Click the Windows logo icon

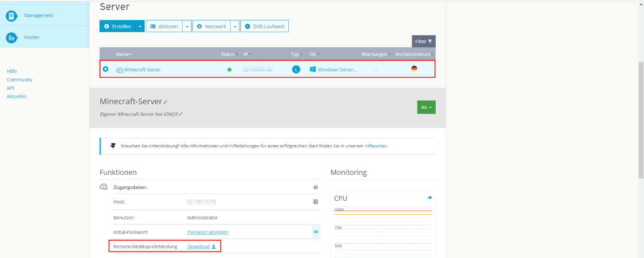tap(313, 69)
